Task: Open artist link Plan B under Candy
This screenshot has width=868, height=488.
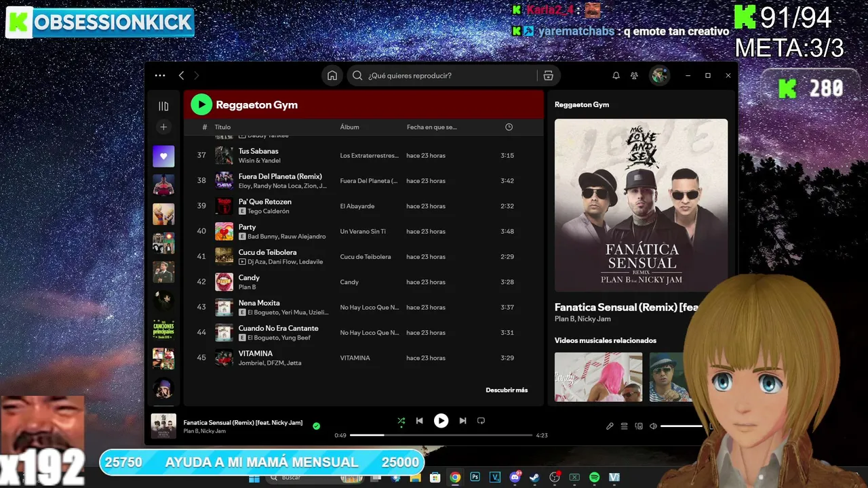Action: [x=247, y=287]
